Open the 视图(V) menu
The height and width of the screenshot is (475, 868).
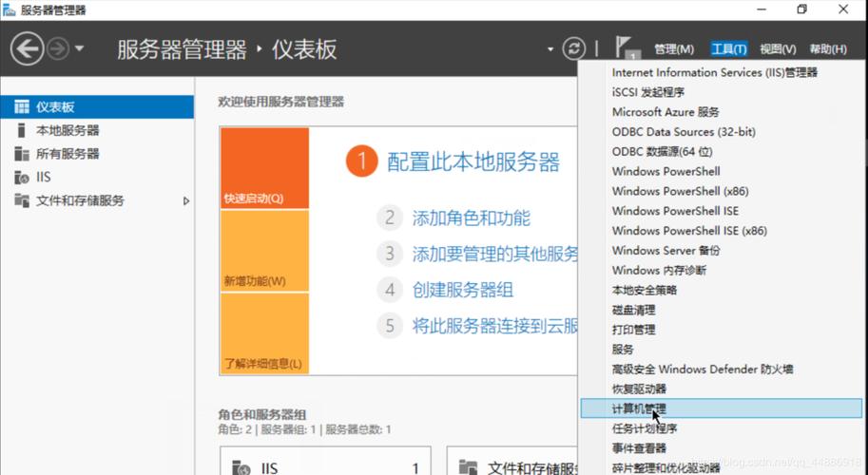click(x=778, y=49)
